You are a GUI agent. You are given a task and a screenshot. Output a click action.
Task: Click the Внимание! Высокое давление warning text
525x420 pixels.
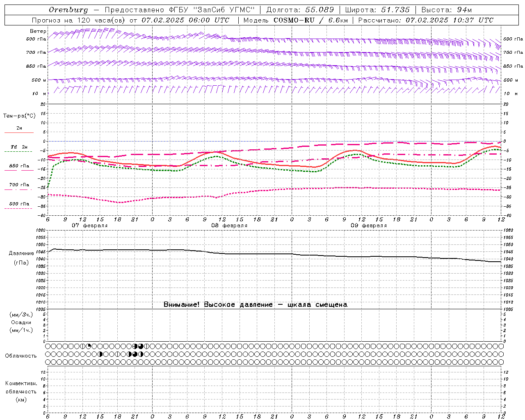[256, 304]
